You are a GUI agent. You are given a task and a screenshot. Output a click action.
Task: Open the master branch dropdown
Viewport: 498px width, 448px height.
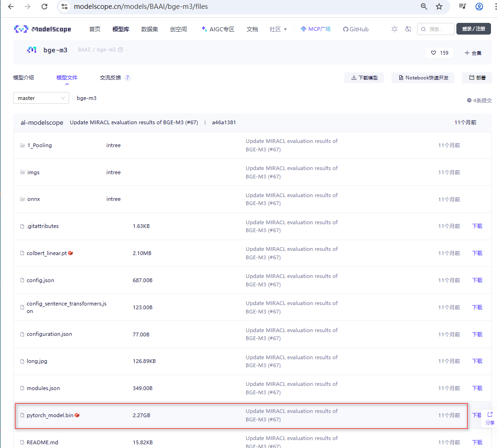[x=41, y=98]
